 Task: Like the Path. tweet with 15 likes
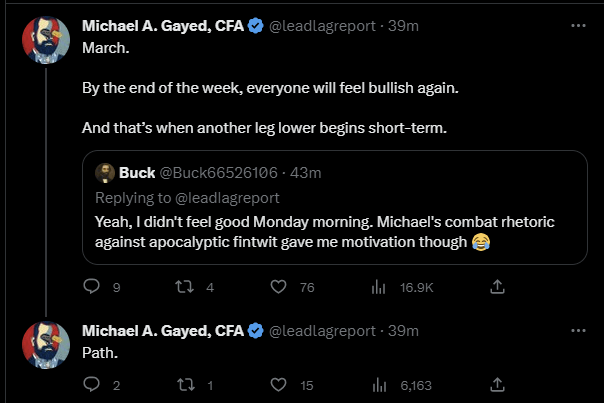(278, 385)
